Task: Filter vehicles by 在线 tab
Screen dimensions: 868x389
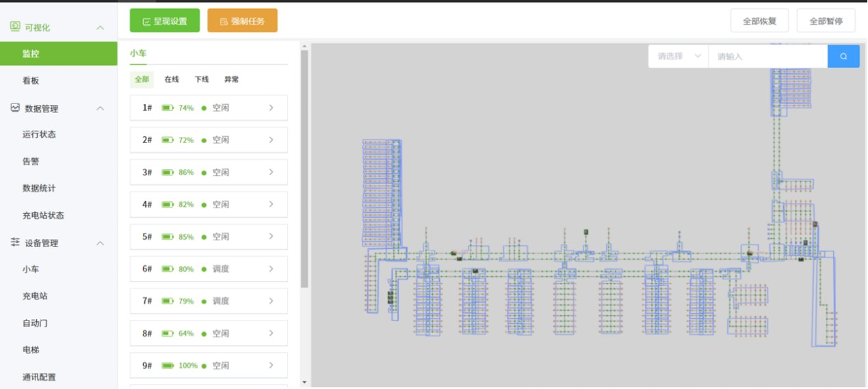Action: (x=172, y=79)
